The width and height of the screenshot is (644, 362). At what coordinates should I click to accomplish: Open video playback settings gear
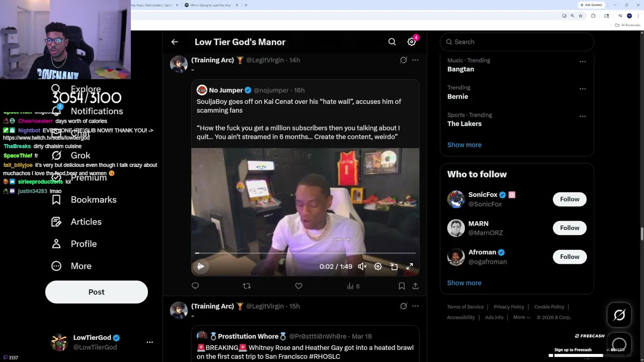(378, 266)
